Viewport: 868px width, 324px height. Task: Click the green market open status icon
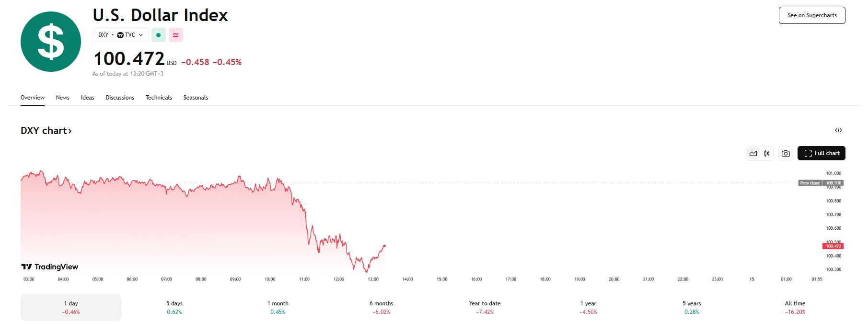(x=158, y=35)
